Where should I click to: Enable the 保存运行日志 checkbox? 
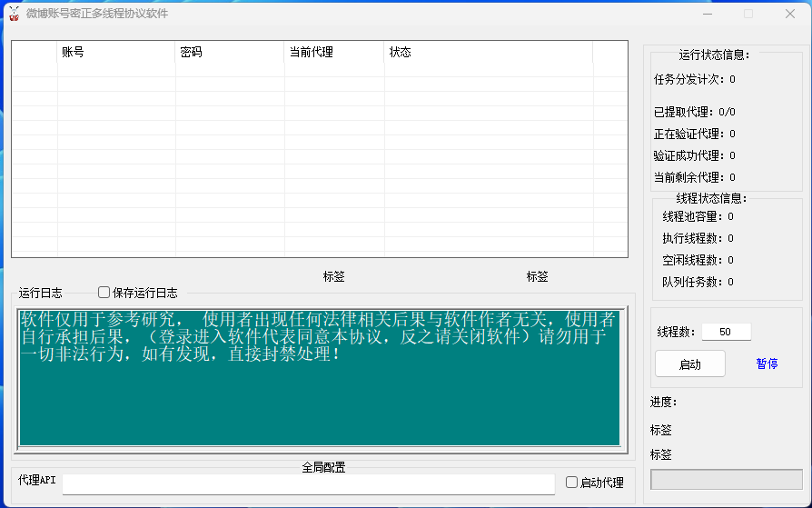tap(138, 293)
